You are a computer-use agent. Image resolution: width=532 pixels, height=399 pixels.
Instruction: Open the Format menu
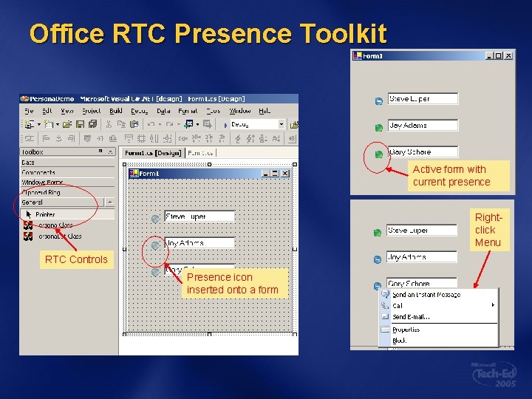coord(188,111)
